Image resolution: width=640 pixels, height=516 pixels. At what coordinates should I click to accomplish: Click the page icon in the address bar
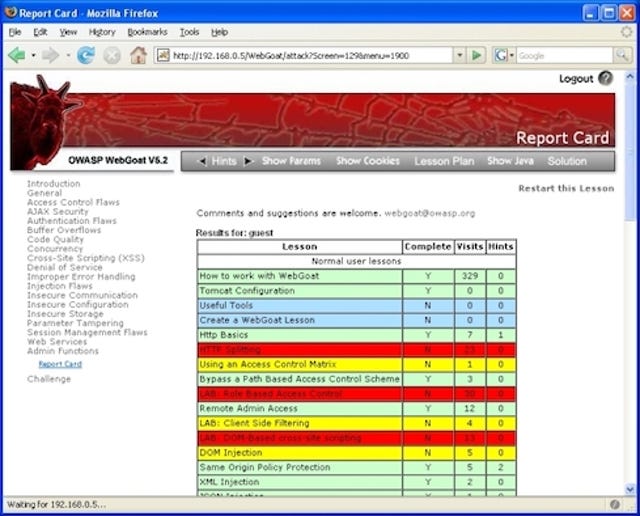click(x=163, y=55)
